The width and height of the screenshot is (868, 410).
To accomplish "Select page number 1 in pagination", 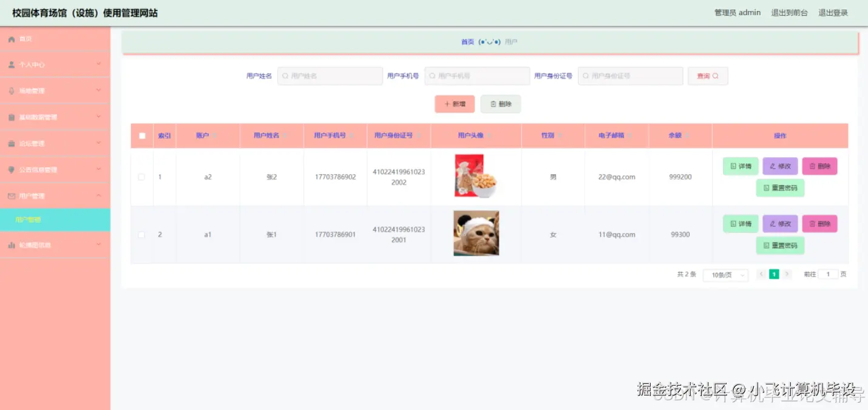I will click(774, 274).
